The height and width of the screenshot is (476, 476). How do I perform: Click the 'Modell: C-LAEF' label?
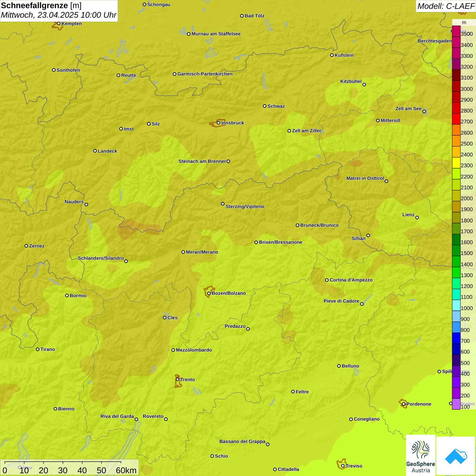(x=446, y=6)
